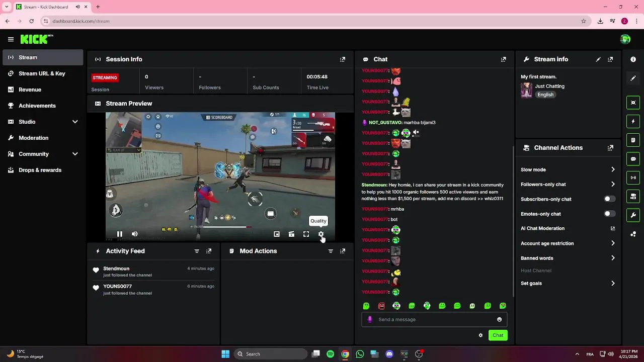Toggle Session Info panel via broadcast icon
Image resolution: width=644 pixels, height=362 pixels.
pyautogui.click(x=633, y=177)
